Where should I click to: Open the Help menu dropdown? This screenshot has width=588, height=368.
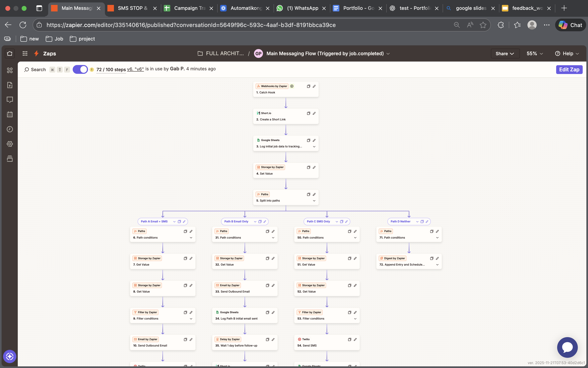(567, 53)
